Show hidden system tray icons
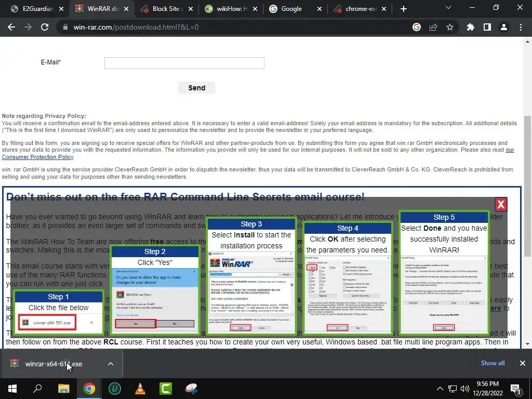The width and height of the screenshot is (532, 399). pyautogui.click(x=440, y=389)
